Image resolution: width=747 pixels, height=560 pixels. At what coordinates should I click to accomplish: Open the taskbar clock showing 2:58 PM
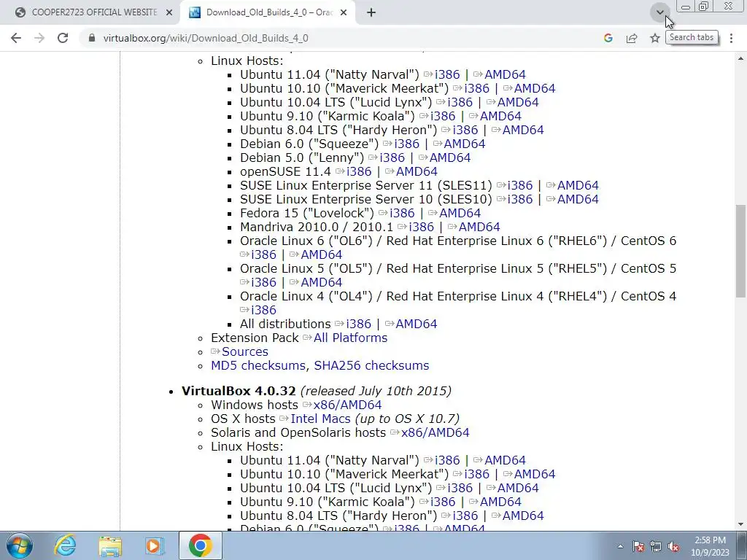click(710, 546)
